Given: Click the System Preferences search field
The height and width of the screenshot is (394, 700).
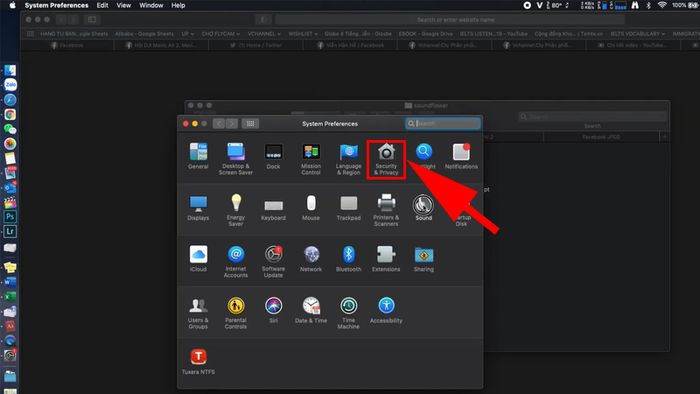Looking at the screenshot, I should pyautogui.click(x=443, y=124).
